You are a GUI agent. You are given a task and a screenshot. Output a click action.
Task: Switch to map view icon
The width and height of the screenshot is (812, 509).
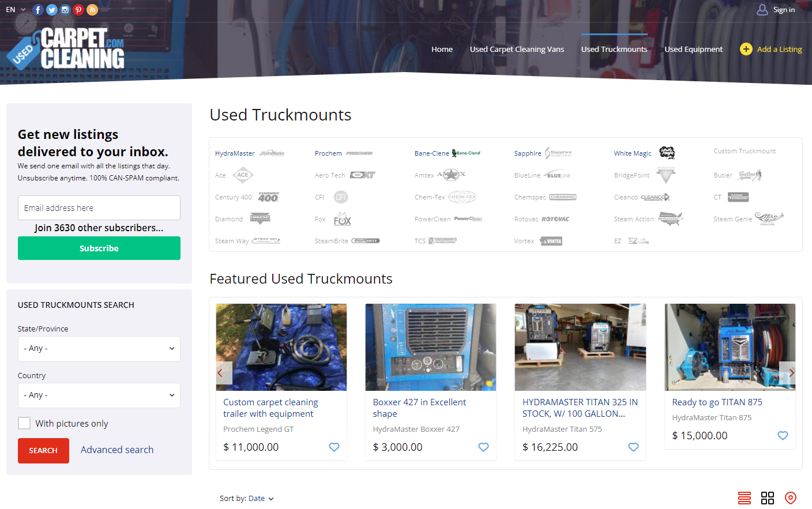791,498
